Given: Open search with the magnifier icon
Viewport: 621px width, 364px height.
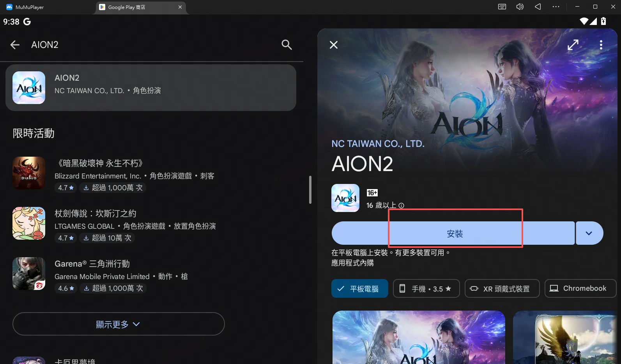Looking at the screenshot, I should 287,45.
